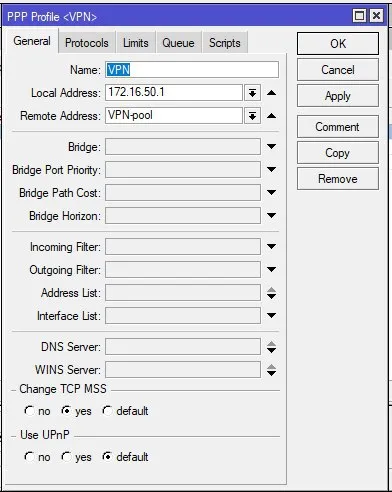Expand the Bridge Horizon field arrow
This screenshot has width=392, height=492.
pyautogui.click(x=271, y=216)
